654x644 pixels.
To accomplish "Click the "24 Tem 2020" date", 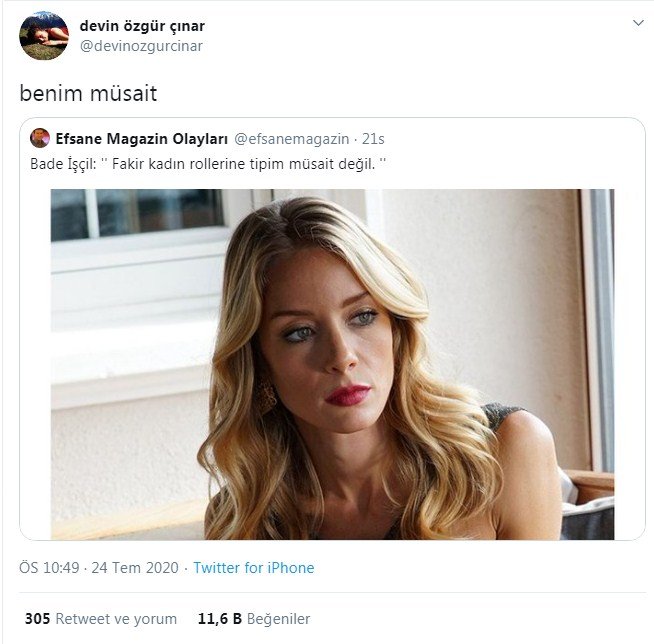I will tap(135, 568).
